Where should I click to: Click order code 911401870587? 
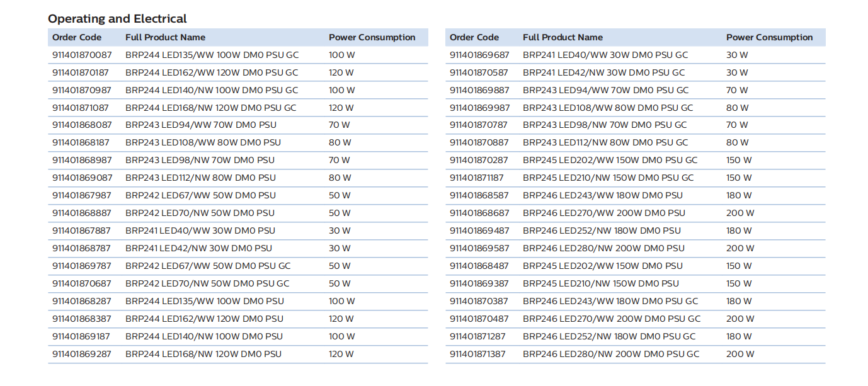pos(479,72)
